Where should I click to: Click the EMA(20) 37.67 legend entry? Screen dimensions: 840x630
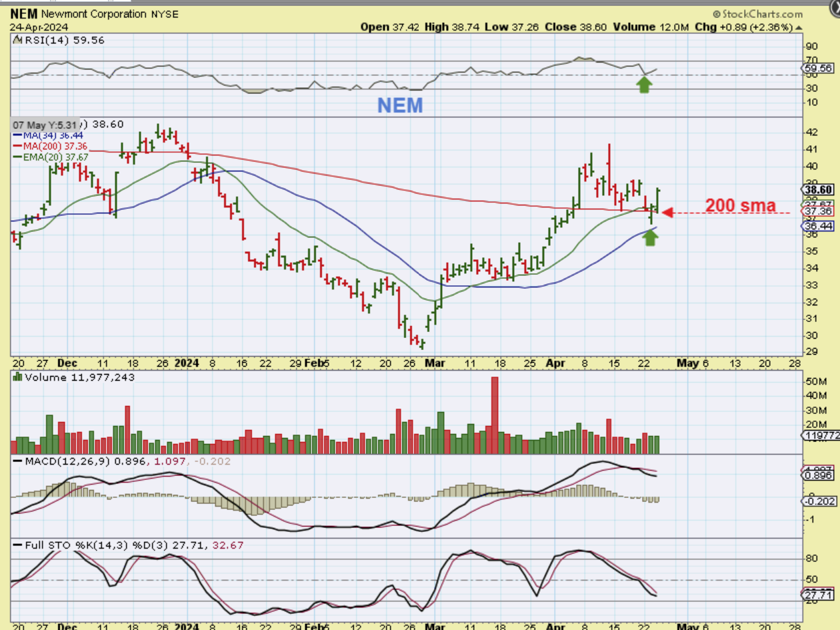coord(51,157)
